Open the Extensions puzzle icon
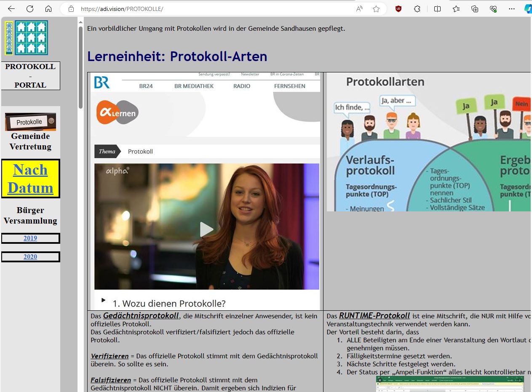This screenshot has height=392, width=532. pos(417,9)
